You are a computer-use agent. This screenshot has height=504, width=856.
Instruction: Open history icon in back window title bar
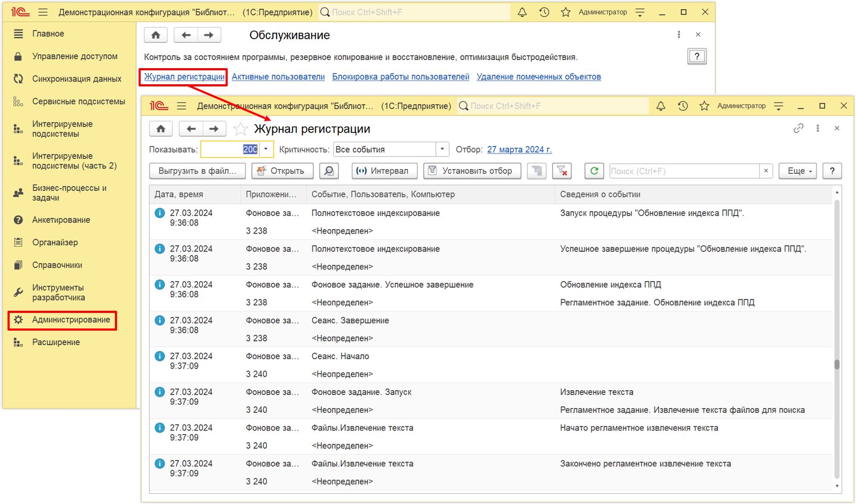tap(544, 12)
